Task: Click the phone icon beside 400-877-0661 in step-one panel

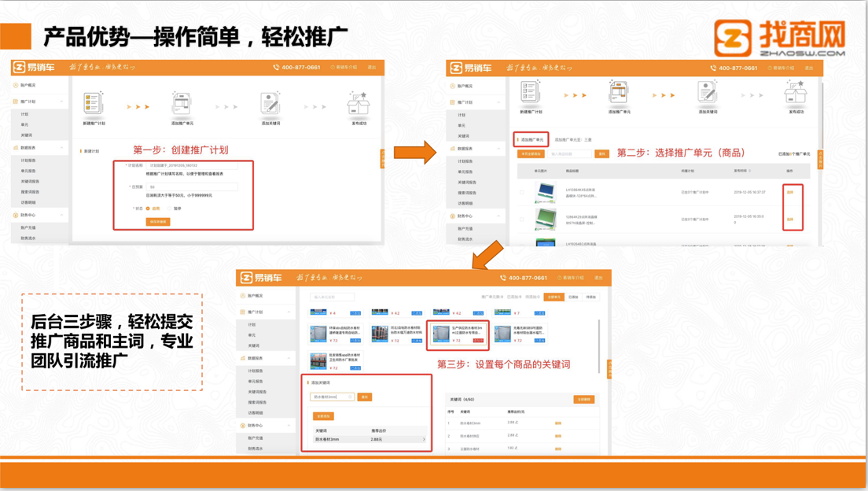Action: click(x=276, y=68)
